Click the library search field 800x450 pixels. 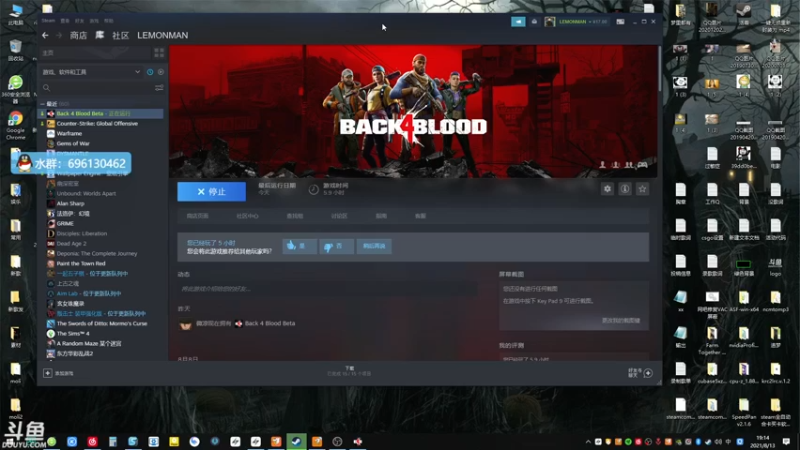click(97, 88)
